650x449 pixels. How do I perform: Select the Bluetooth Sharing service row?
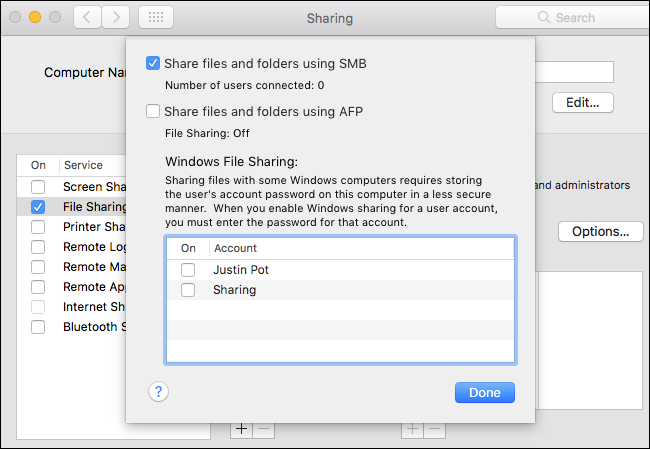point(72,327)
